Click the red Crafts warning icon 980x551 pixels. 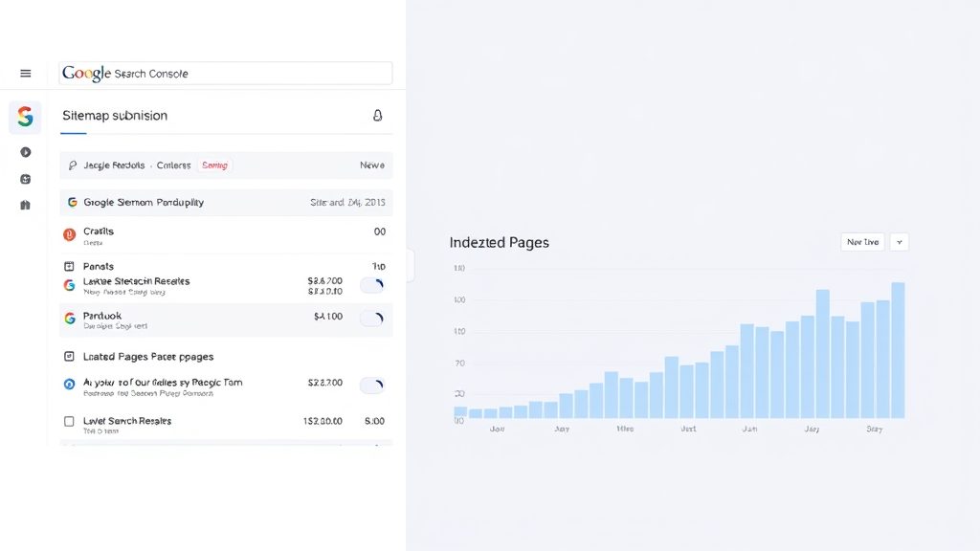(70, 232)
